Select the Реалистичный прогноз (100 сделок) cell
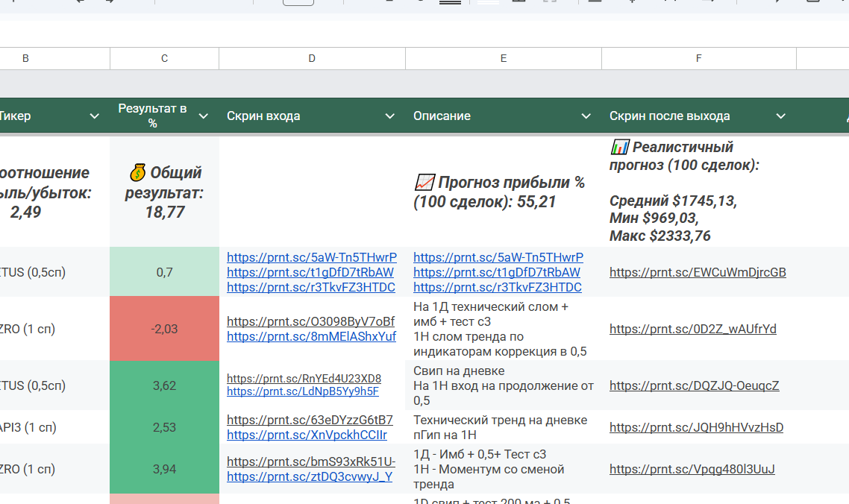 tap(699, 192)
